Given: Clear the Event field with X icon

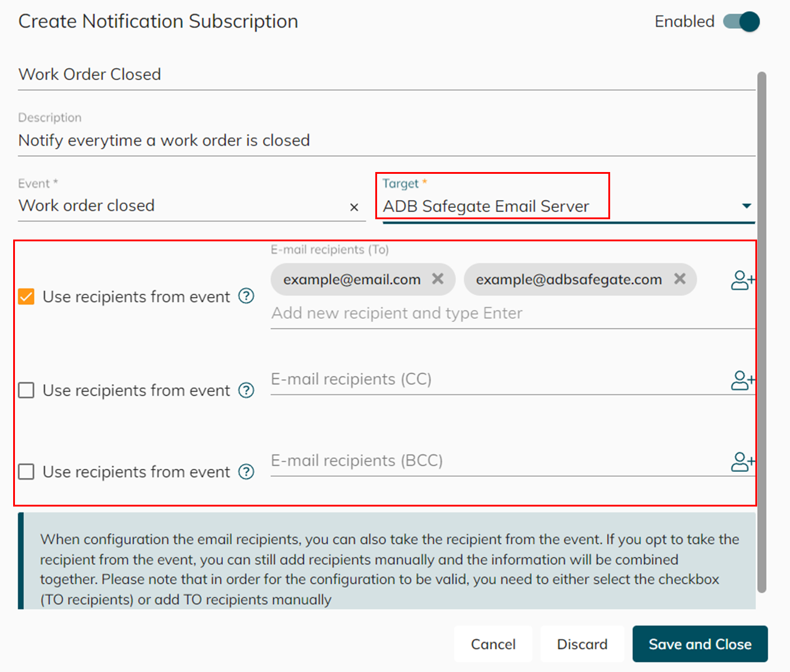Looking at the screenshot, I should point(354,207).
